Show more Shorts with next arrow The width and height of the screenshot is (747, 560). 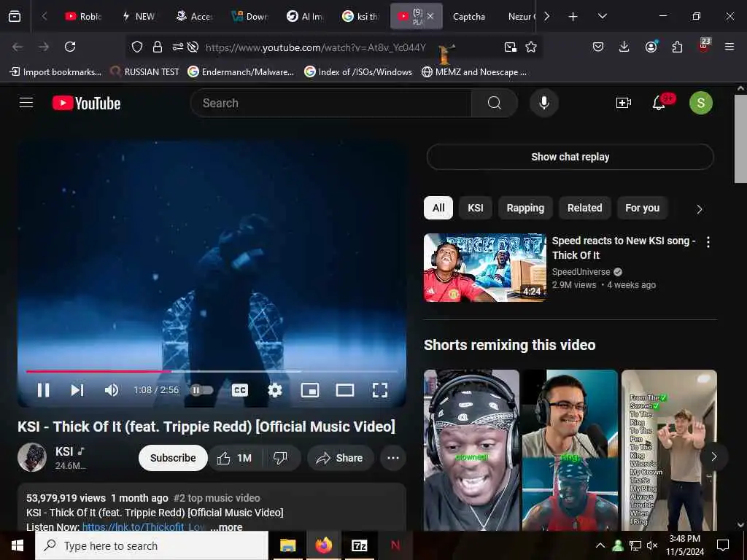click(713, 456)
